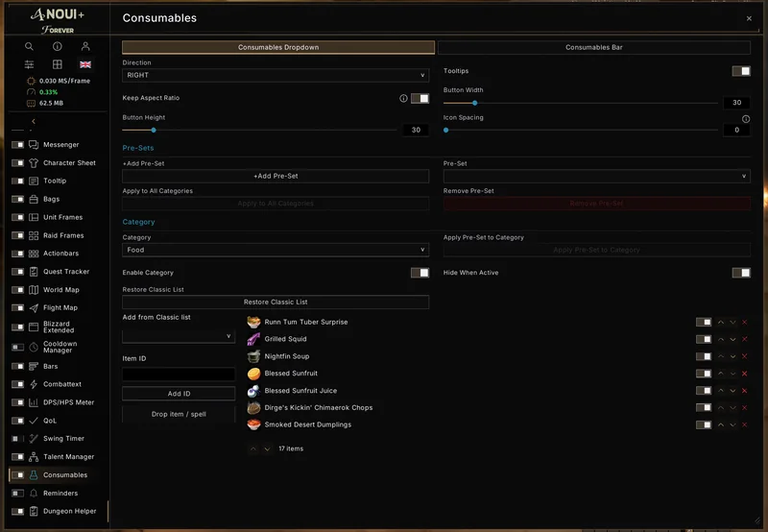Open the QoL checkmark icon
Image resolution: width=768 pixels, height=532 pixels.
(x=34, y=421)
